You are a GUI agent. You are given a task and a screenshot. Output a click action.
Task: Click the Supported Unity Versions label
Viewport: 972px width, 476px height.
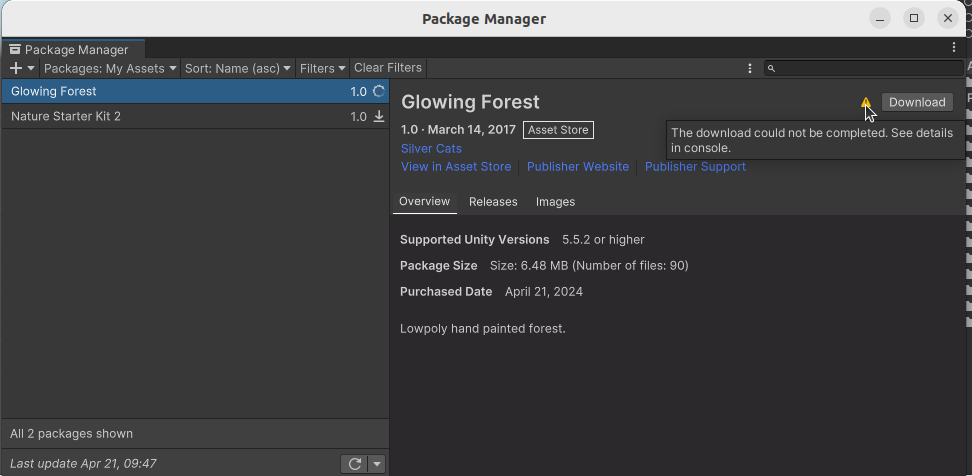point(474,240)
